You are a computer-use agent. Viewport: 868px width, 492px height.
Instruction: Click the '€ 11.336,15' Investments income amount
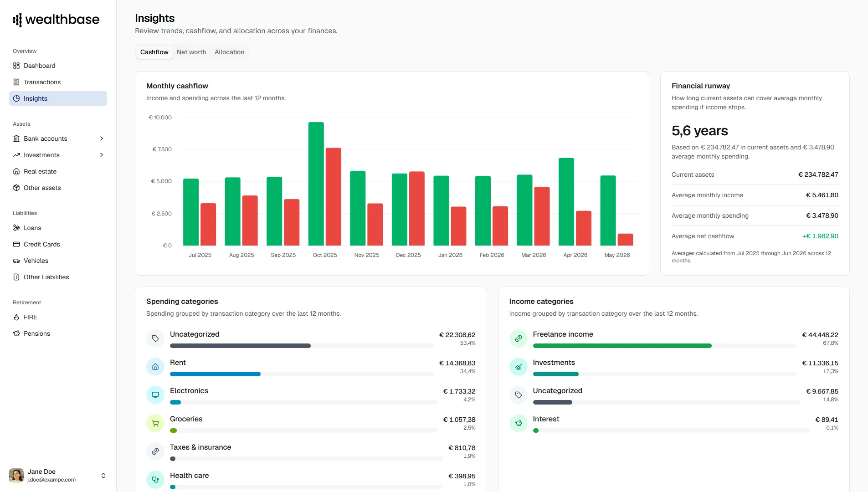pyautogui.click(x=820, y=363)
